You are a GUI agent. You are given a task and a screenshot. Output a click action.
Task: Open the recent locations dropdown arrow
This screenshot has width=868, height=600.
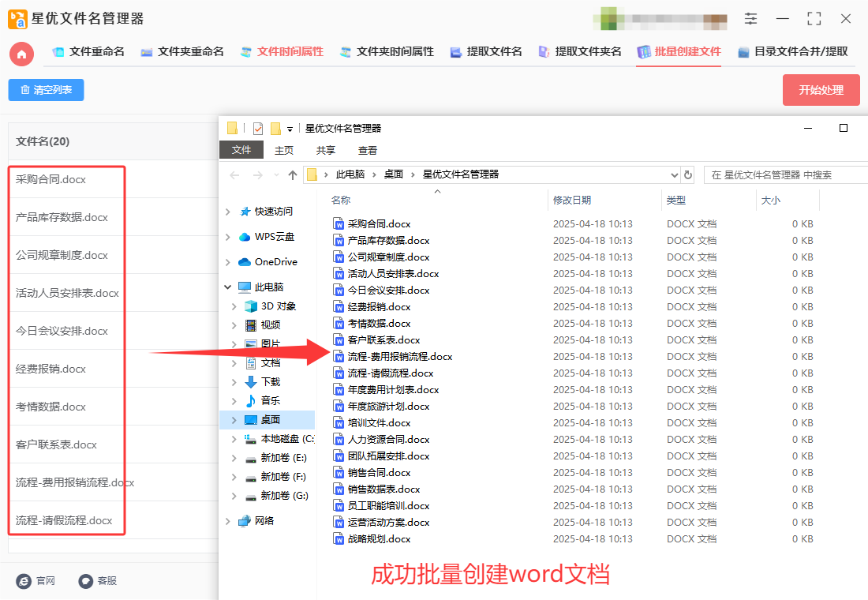pyautogui.click(x=276, y=175)
